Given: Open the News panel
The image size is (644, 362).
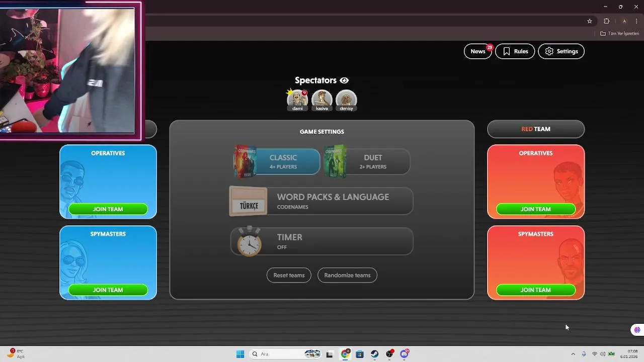Looking at the screenshot, I should click(477, 51).
